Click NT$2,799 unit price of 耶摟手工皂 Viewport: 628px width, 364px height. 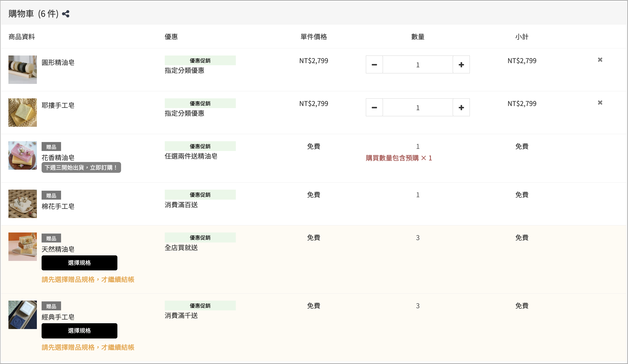[x=314, y=104]
